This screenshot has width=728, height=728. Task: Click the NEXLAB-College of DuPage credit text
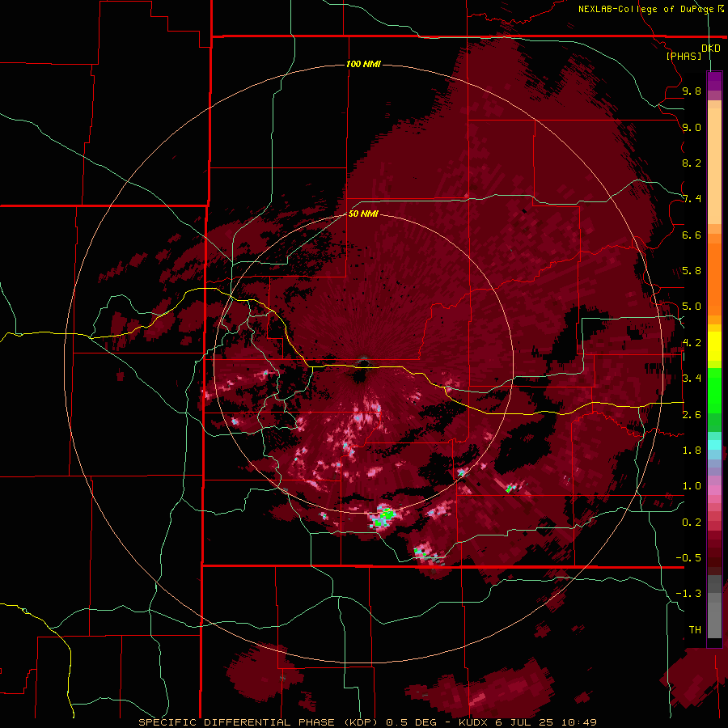click(651, 9)
